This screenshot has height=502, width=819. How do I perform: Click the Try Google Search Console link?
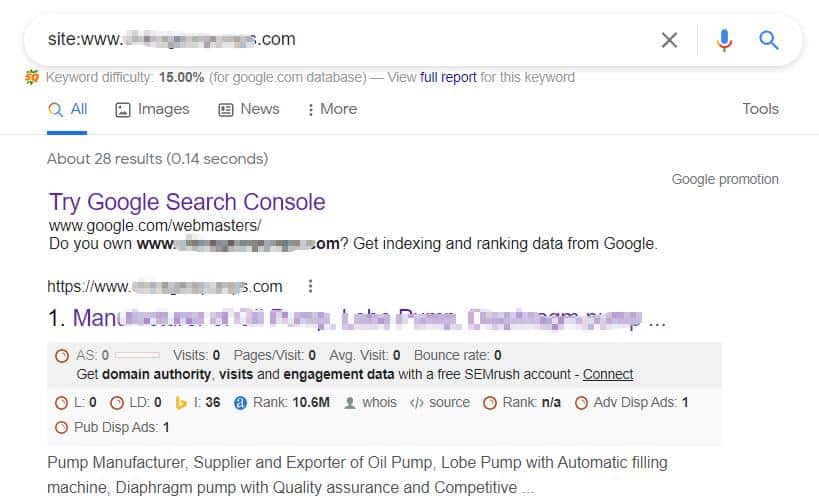(187, 202)
